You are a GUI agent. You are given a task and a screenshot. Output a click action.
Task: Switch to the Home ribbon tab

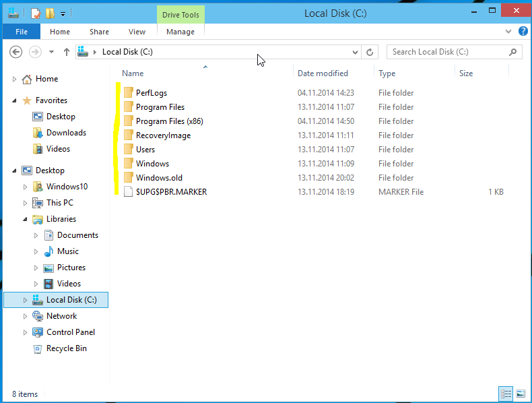[60, 32]
